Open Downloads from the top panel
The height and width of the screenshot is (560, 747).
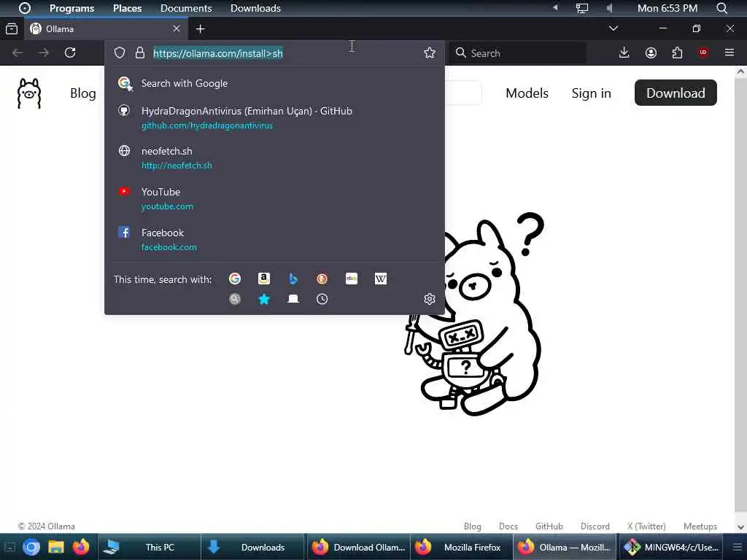[255, 8]
